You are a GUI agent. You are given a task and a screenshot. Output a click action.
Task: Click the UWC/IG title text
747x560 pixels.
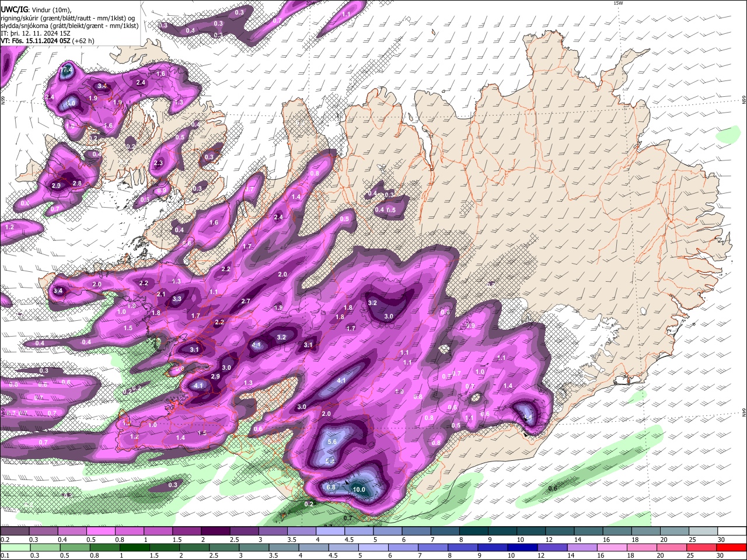(13, 10)
